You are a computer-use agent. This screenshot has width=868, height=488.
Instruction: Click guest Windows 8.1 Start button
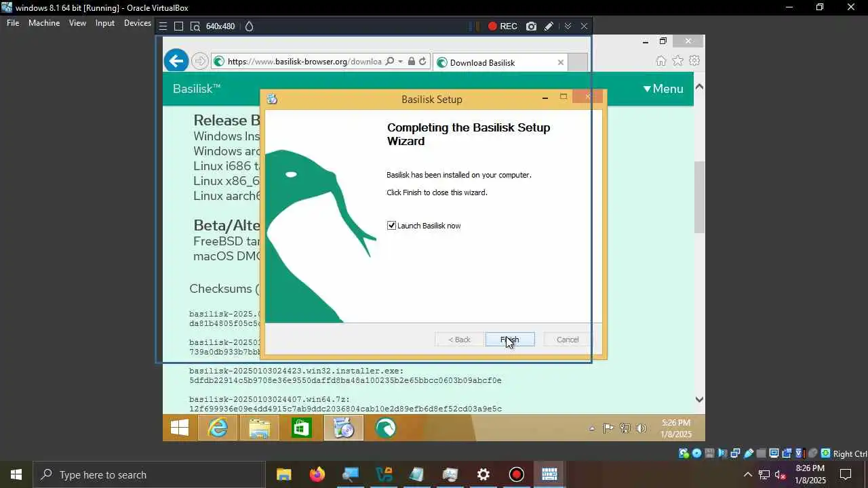pos(180,428)
